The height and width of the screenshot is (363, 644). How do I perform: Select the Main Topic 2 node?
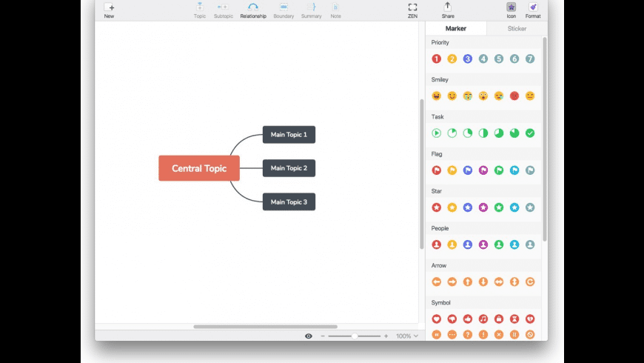[289, 168]
